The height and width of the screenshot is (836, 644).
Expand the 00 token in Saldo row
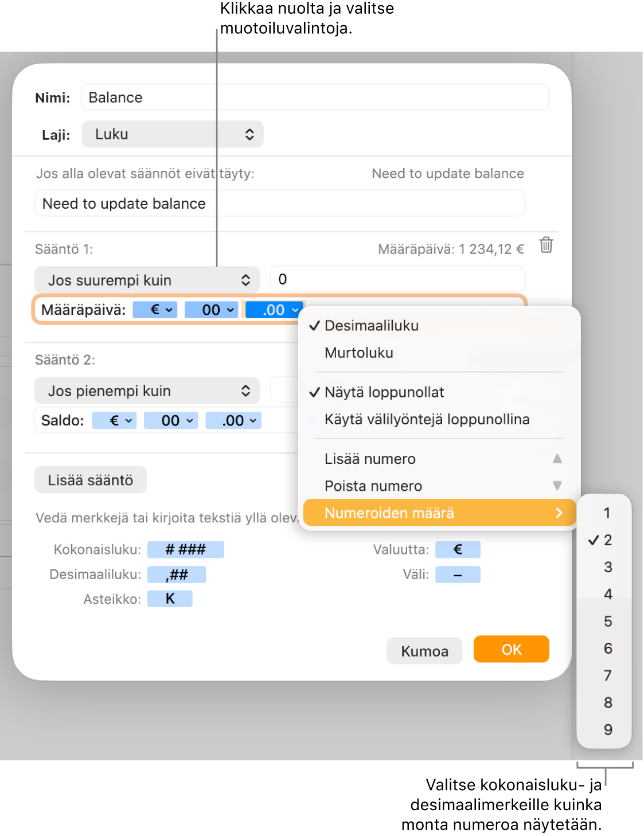click(x=171, y=420)
